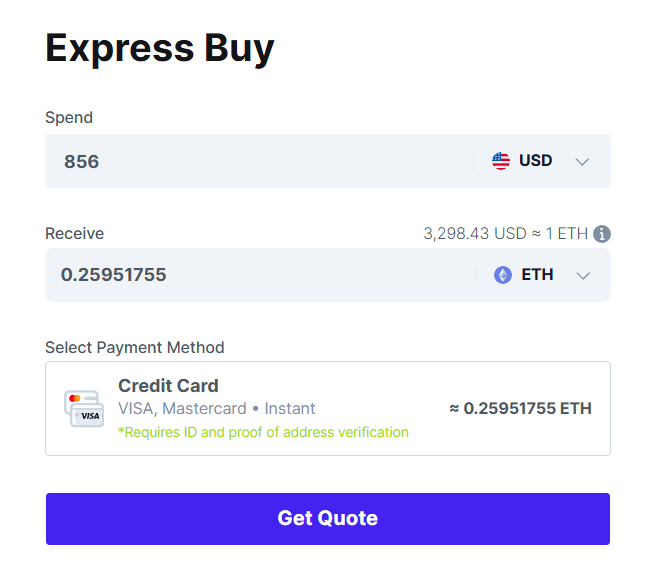This screenshot has height=569, width=659.
Task: Click the Select Payment Method label
Action: [x=135, y=348]
